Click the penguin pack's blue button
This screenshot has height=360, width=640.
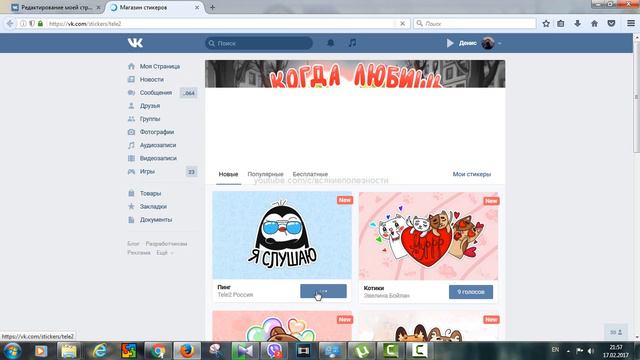(323, 291)
